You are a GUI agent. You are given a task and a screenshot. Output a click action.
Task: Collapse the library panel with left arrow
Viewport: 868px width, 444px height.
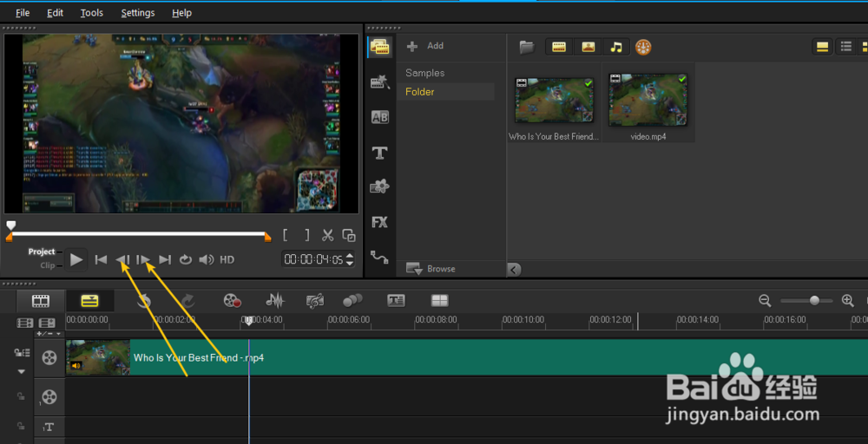(514, 270)
